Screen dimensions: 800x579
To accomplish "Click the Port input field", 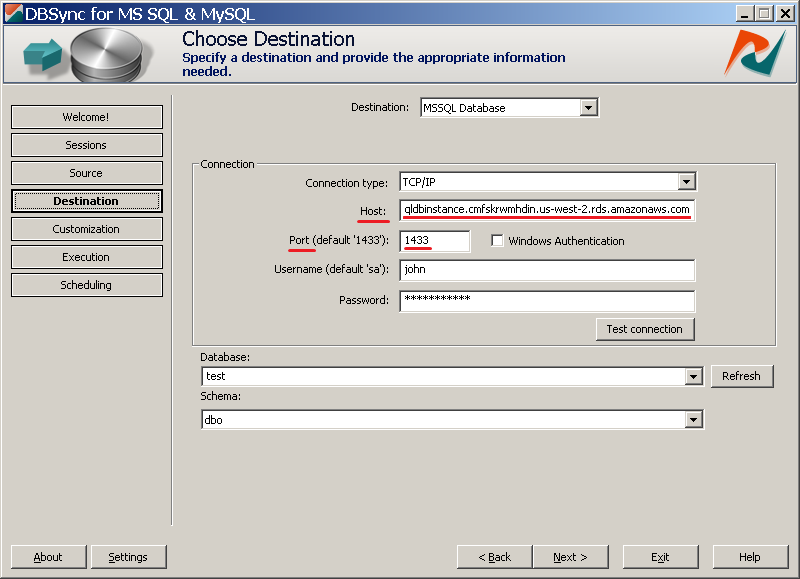I will (x=435, y=241).
